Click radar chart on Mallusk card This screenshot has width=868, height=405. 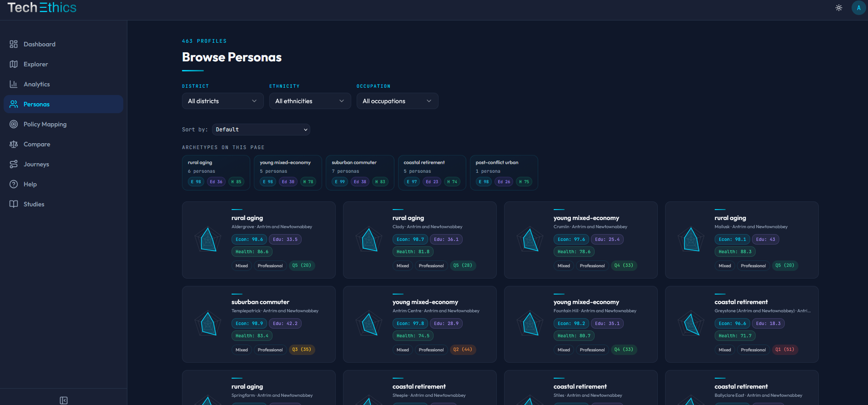tap(691, 240)
